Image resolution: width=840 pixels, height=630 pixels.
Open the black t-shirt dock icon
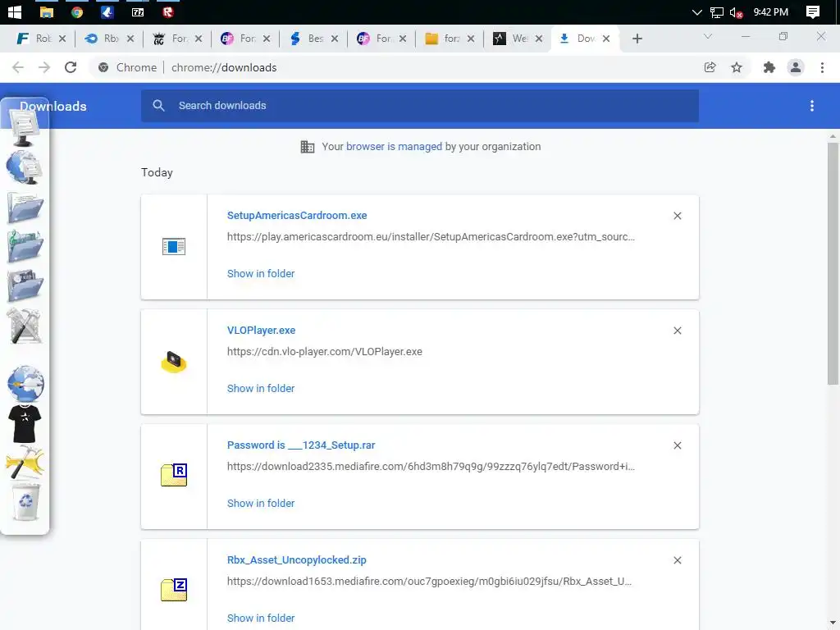[x=25, y=423]
